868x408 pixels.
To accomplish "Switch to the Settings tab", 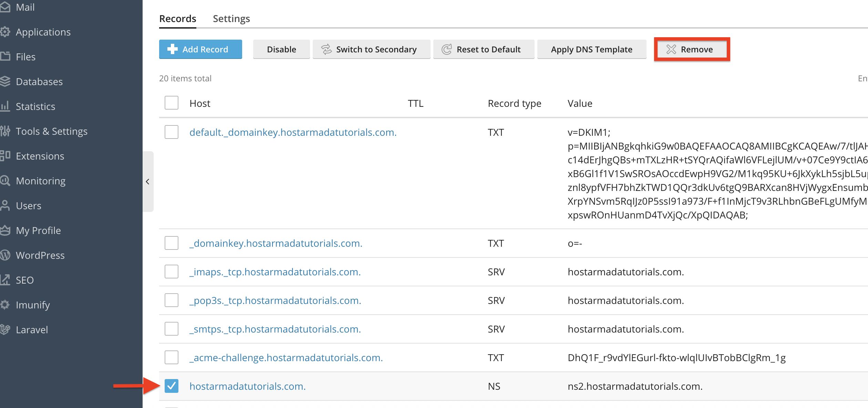I will click(x=231, y=19).
